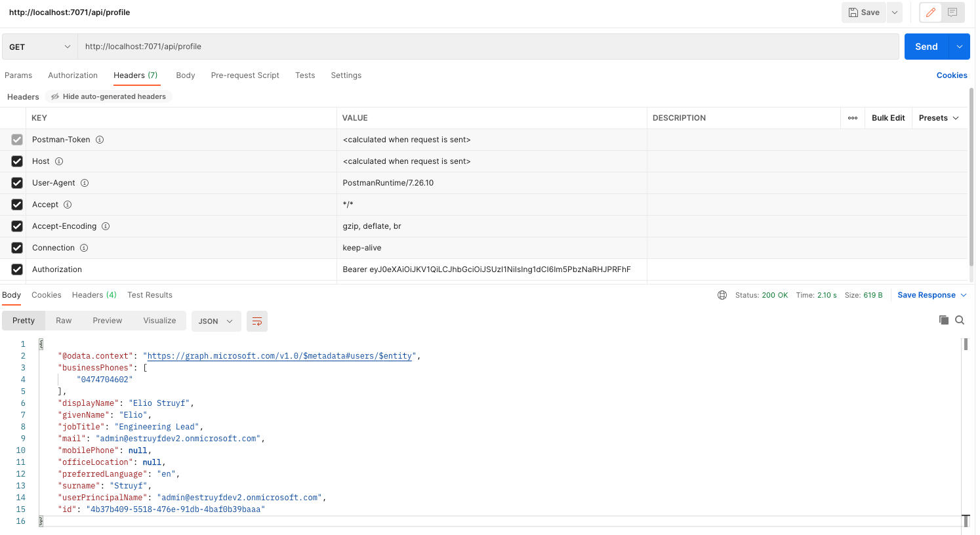980x535 pixels.
Task: Uncheck the Host header checkbox
Action: (x=17, y=161)
